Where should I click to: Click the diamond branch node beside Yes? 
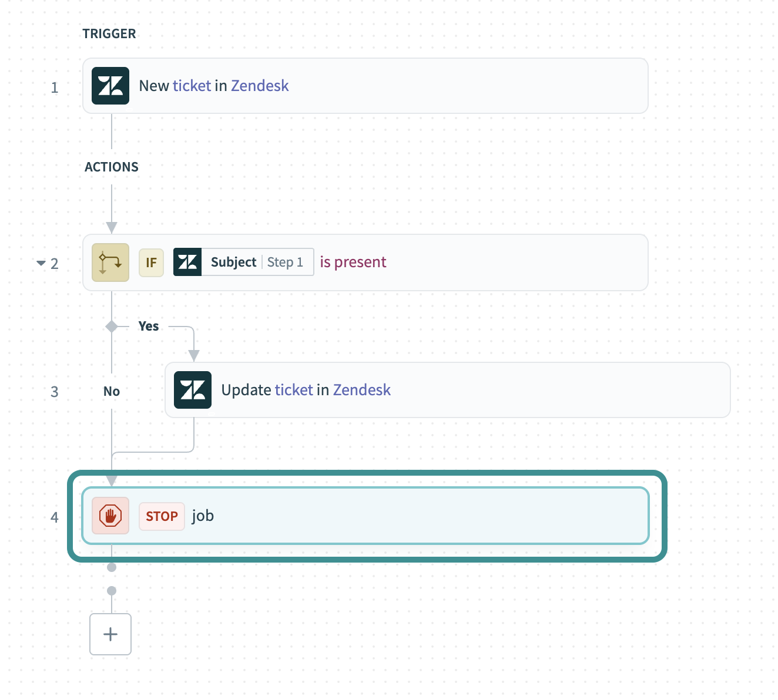112,327
